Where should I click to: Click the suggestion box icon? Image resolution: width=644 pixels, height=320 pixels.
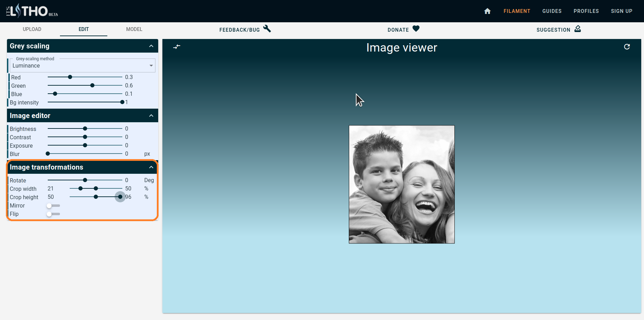click(577, 29)
